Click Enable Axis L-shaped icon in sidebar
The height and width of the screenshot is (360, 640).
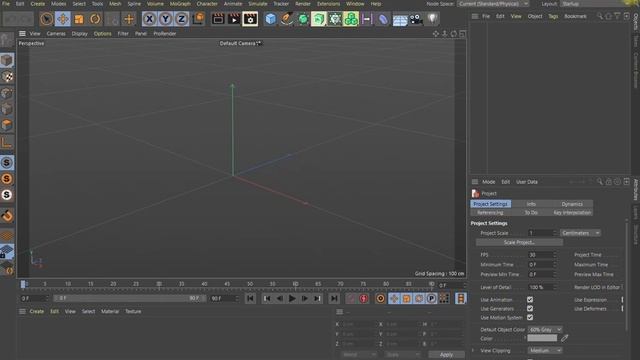click(x=7, y=142)
